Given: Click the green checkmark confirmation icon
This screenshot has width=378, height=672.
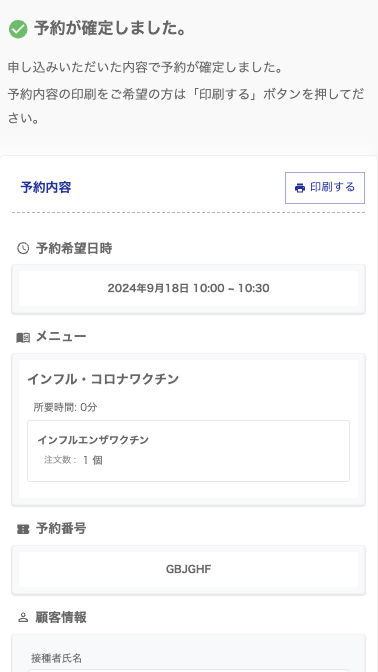Looking at the screenshot, I should (18, 30).
